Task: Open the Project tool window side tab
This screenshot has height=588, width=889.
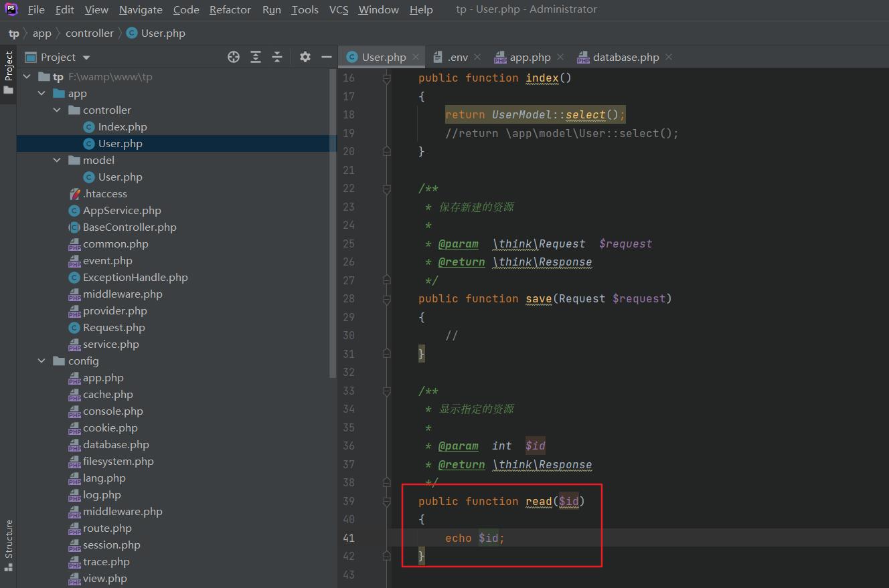Action: (9, 72)
